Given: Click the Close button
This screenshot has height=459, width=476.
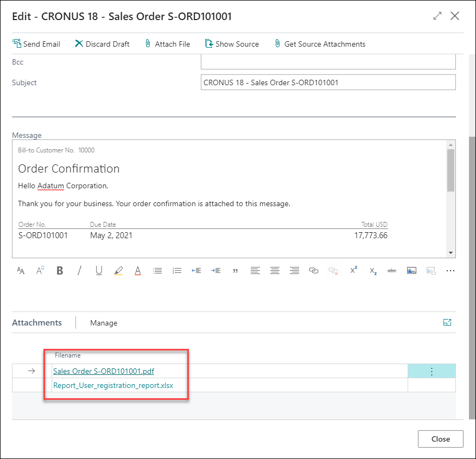Looking at the screenshot, I should [x=441, y=439].
